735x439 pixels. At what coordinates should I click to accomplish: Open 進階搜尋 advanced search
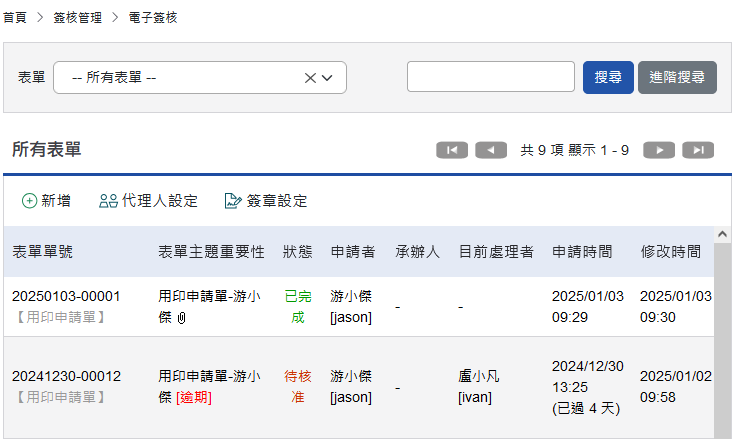coord(677,77)
